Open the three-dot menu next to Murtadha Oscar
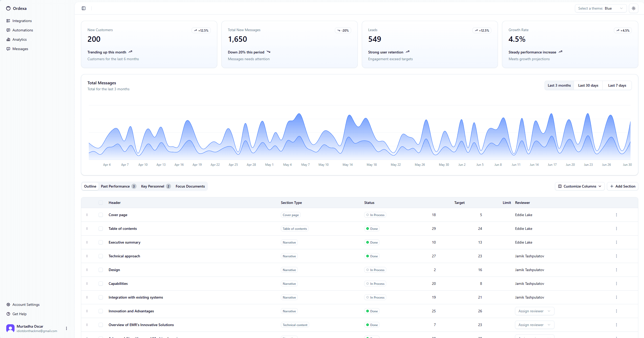Screen dimensions: 644x338 tap(66, 328)
